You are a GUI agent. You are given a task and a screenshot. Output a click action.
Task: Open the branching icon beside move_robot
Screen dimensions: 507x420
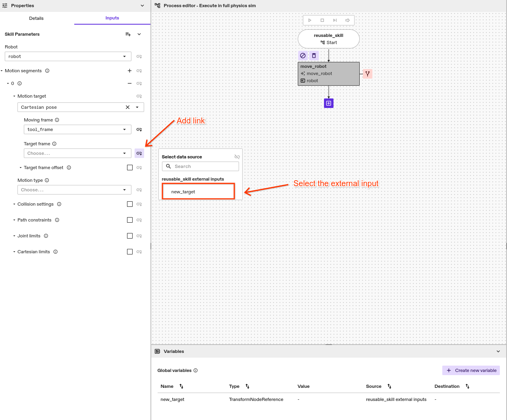coord(367,73)
